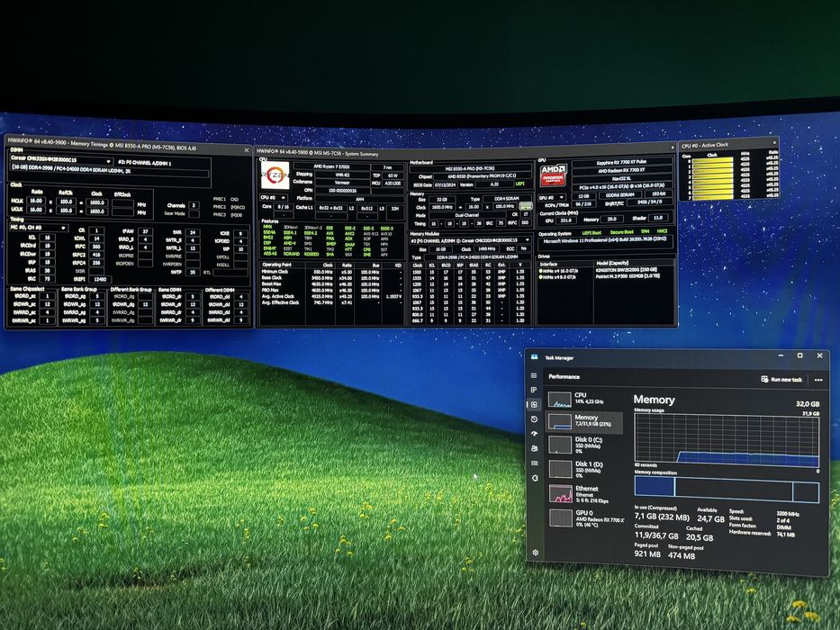
Task: Click the Patriot M.2 P300 drive entry
Action: pyautogui.click(x=627, y=276)
